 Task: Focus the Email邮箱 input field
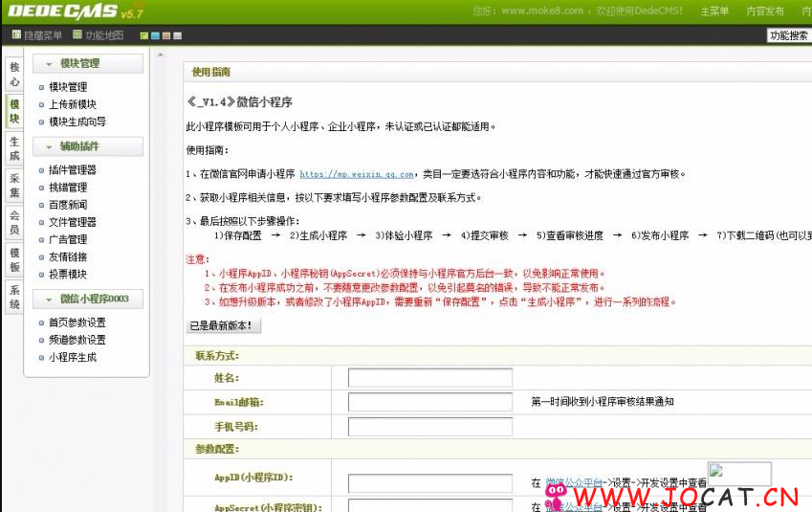pos(430,402)
